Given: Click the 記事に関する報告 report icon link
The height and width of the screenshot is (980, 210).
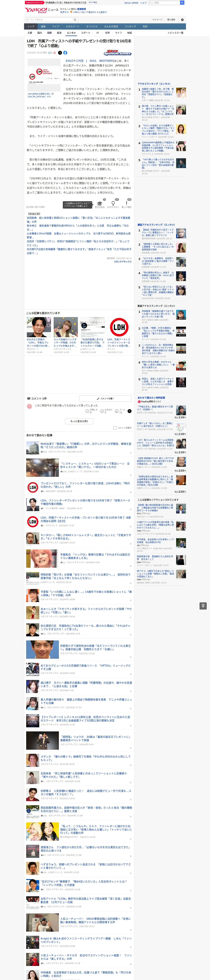Looking at the screenshot, I should [35, 207].
